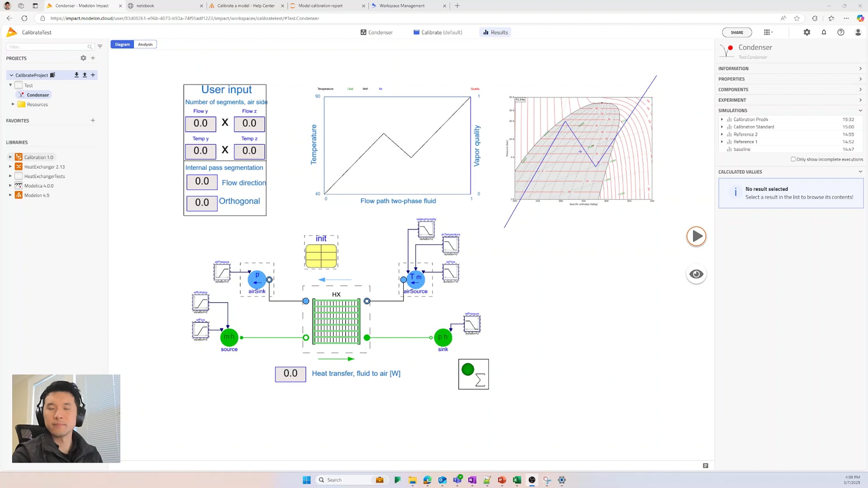Add a favorite with plus icon

tap(93, 120)
